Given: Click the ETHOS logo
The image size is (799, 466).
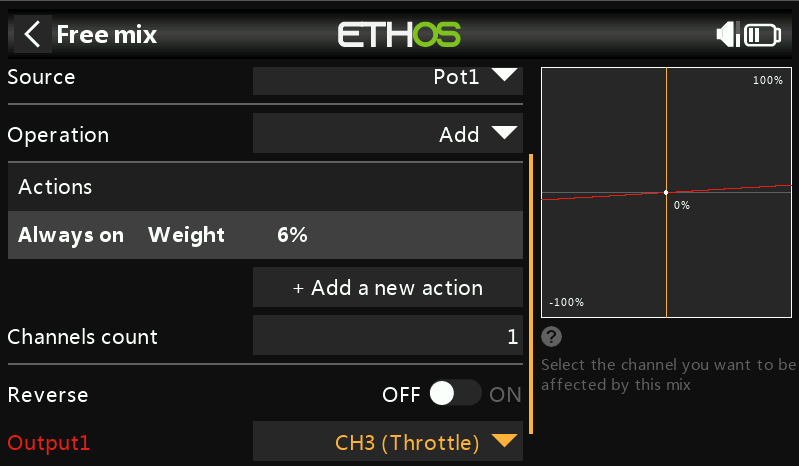Looking at the screenshot, I should tap(399, 35).
